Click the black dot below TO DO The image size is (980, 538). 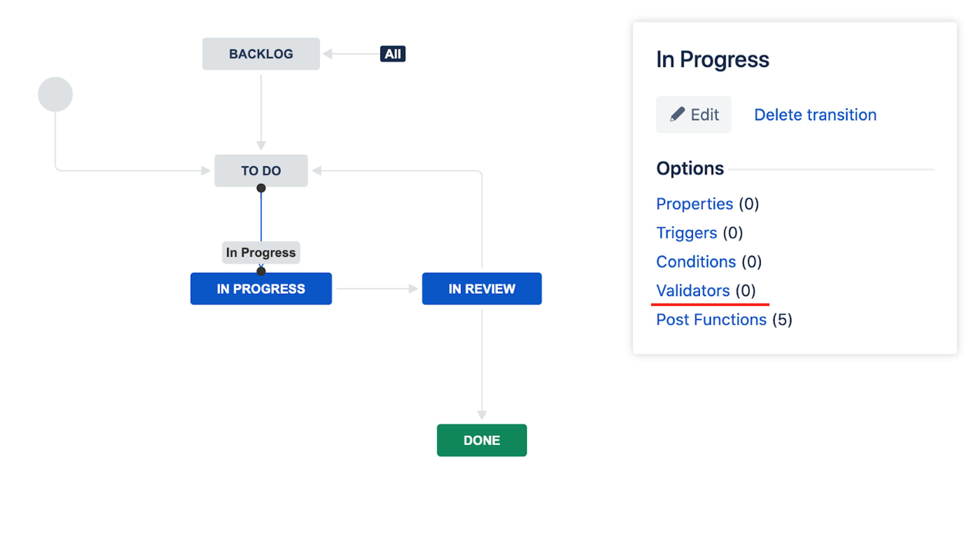click(x=261, y=188)
